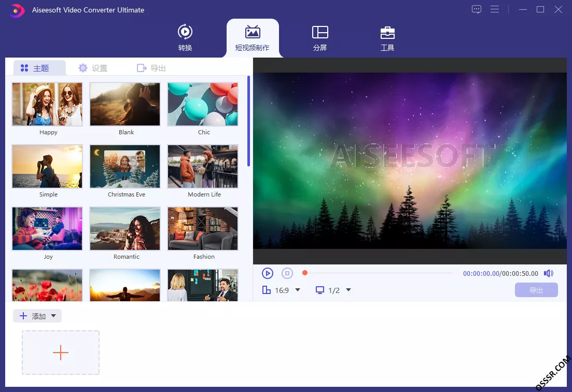
Task: Click the aspect ratio icon
Action: click(x=267, y=290)
